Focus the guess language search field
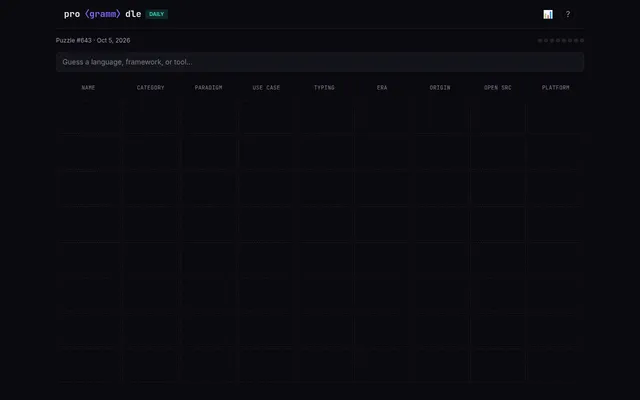 pos(320,62)
